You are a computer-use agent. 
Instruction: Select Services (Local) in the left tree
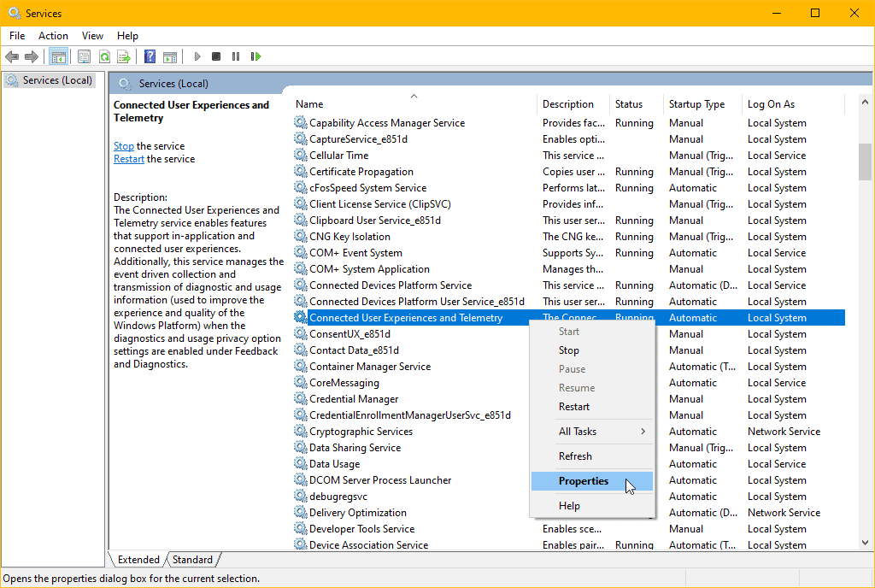pyautogui.click(x=55, y=79)
